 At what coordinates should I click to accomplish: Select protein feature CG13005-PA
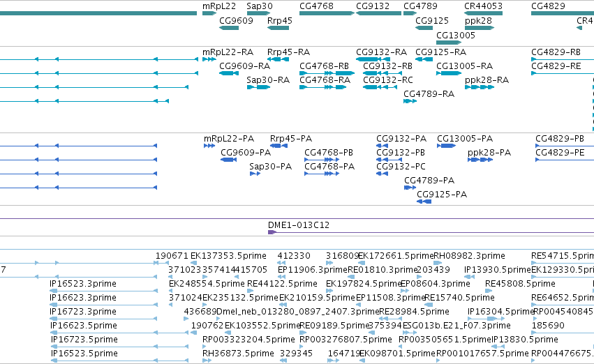point(465,139)
